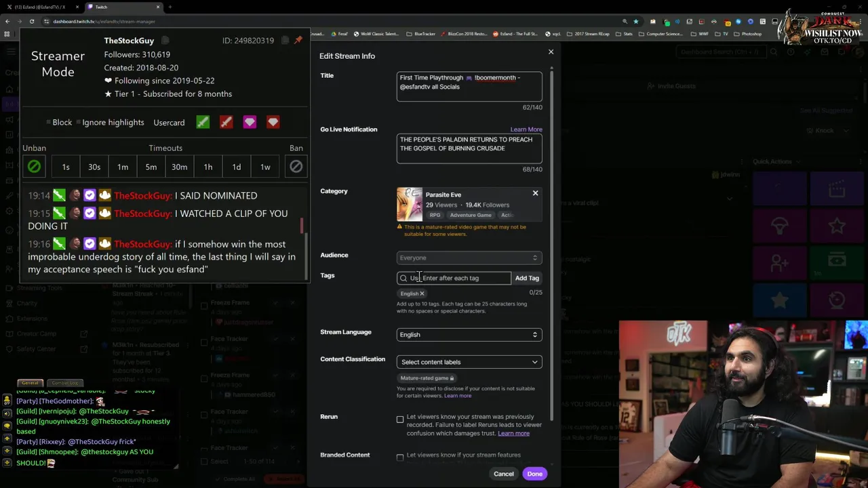Open the 2017 Stream REcap bookmark folder
Viewport: 868px width, 488px height.
click(x=589, y=33)
